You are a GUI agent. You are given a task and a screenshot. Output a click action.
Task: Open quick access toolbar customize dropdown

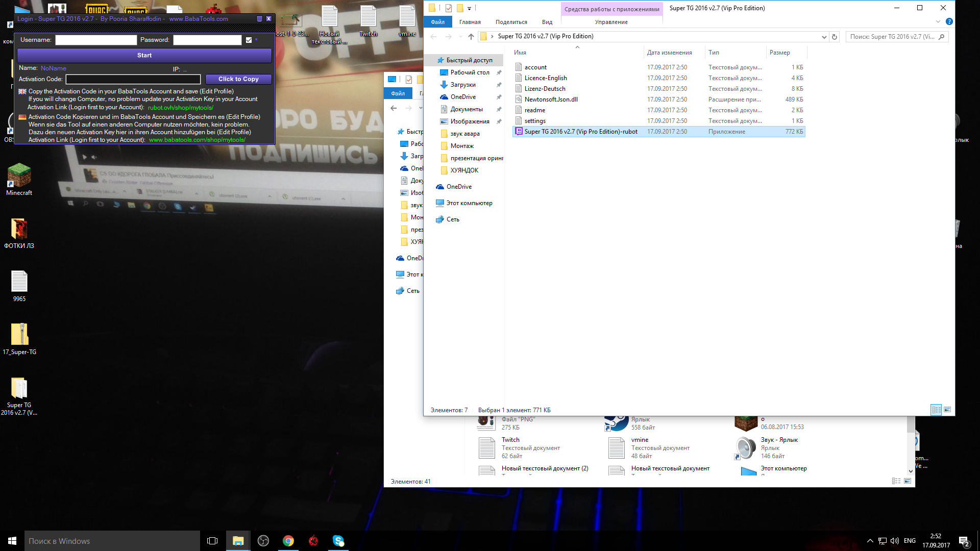pyautogui.click(x=469, y=8)
